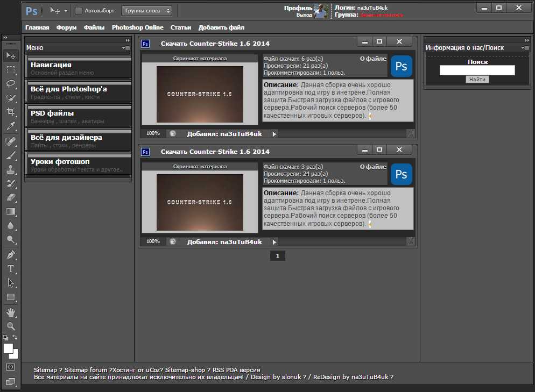Screen dimensions: 535x392
Task: Pick the History Brush tool
Action: tap(11, 183)
